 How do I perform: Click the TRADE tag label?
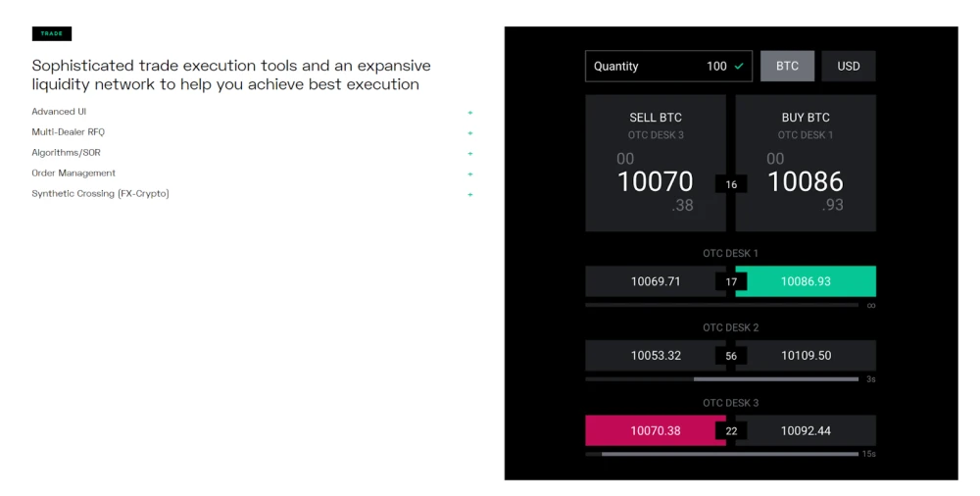(x=52, y=33)
